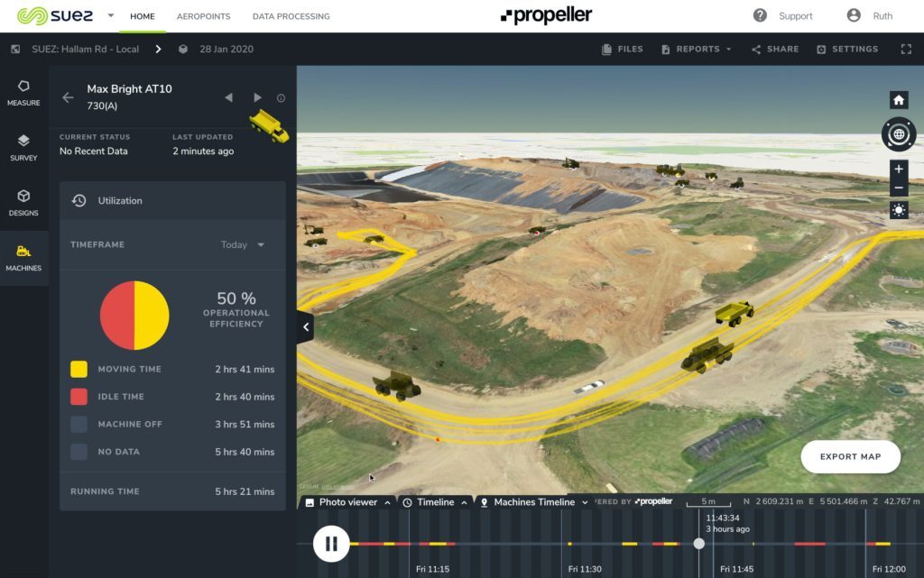Select the Survey panel icon
Image resolution: width=924 pixels, height=578 pixels.
click(x=24, y=147)
